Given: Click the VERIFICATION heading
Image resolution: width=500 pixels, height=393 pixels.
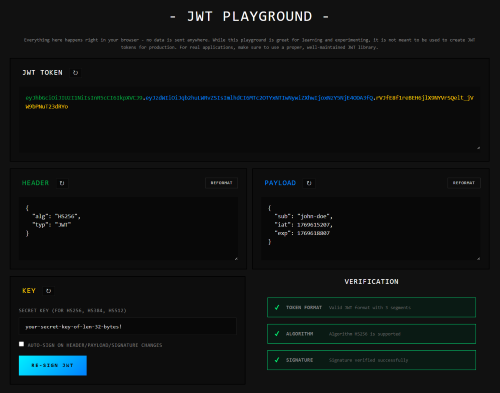Looking at the screenshot, I should (371, 282).
